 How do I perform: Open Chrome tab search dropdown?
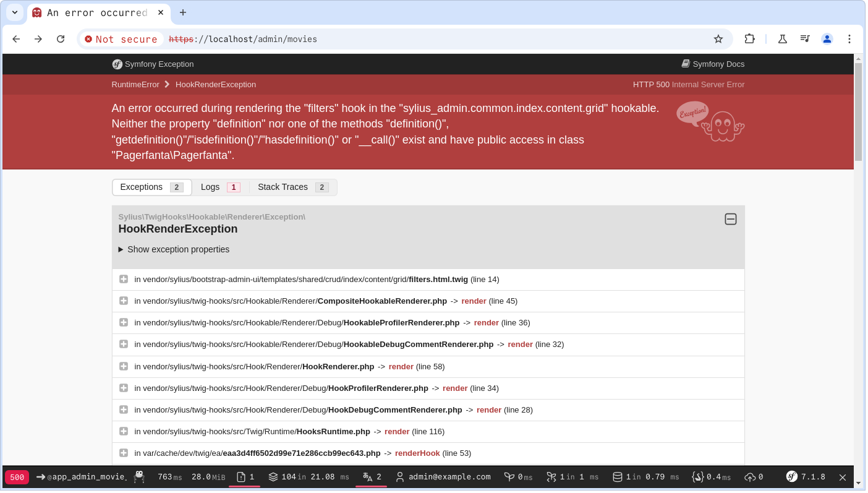pos(15,12)
